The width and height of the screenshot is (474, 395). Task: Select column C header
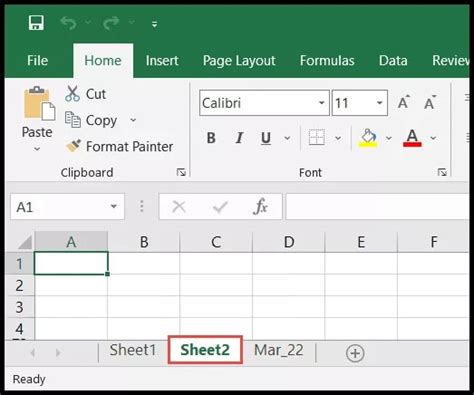click(216, 242)
